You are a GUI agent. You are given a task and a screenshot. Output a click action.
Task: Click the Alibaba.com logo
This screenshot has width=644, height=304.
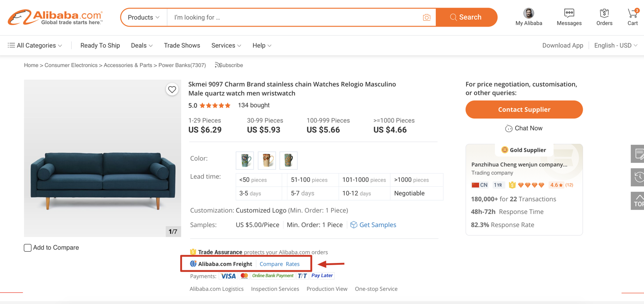[55, 17]
